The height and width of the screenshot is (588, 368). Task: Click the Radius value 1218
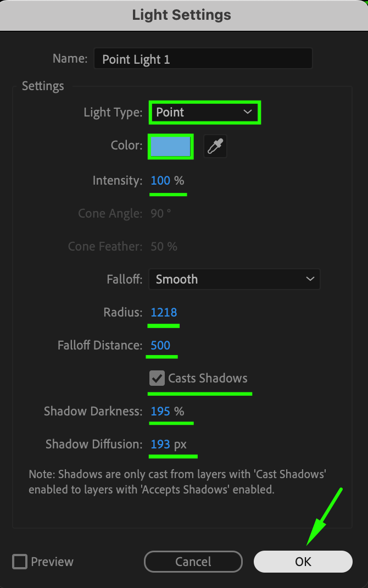pos(164,312)
